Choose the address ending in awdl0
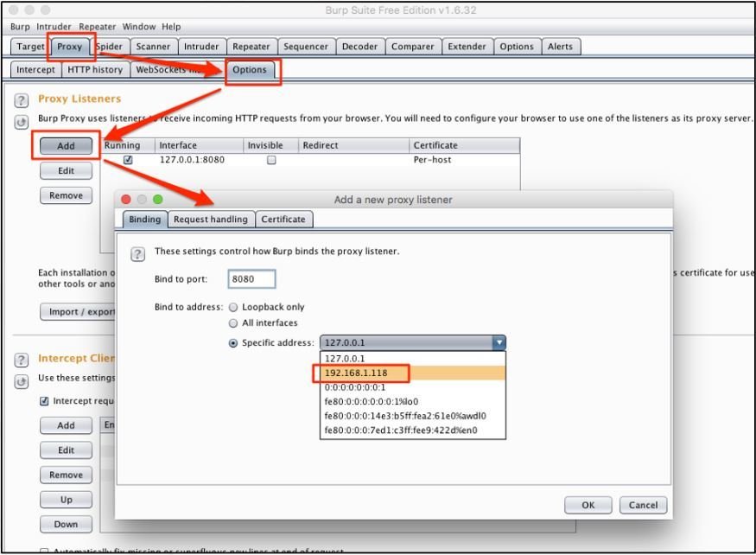 pyautogui.click(x=413, y=416)
